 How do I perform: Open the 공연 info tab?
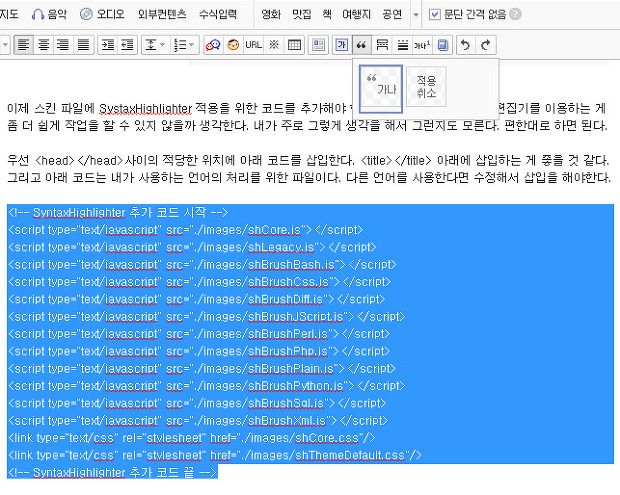tap(392, 14)
